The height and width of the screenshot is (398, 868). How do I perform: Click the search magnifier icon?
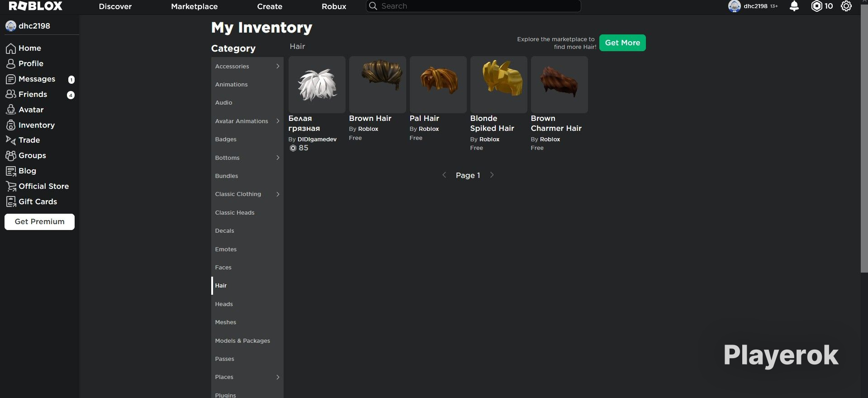click(x=373, y=6)
